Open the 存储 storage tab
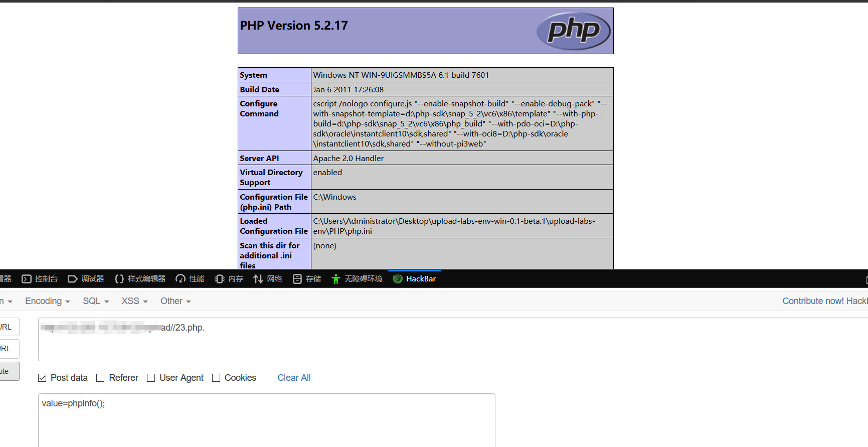Image resolution: width=868 pixels, height=447 pixels. [307, 279]
